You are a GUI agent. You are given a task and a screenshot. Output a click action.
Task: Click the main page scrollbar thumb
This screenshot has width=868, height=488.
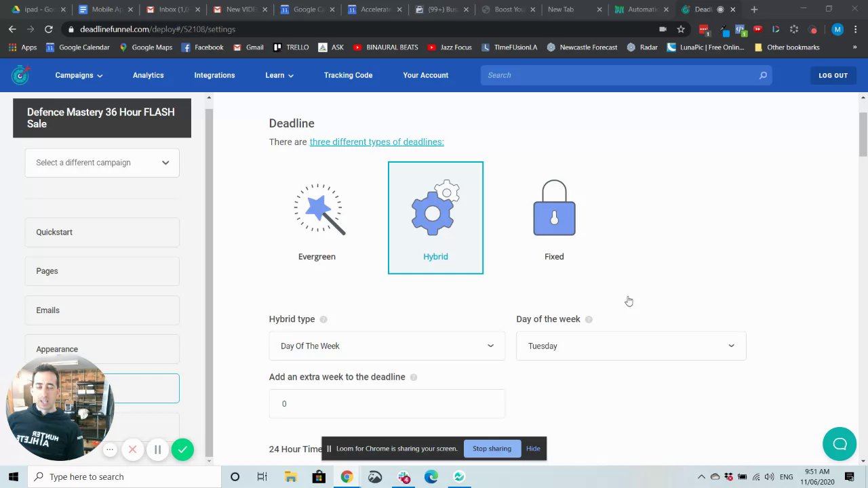(x=863, y=136)
